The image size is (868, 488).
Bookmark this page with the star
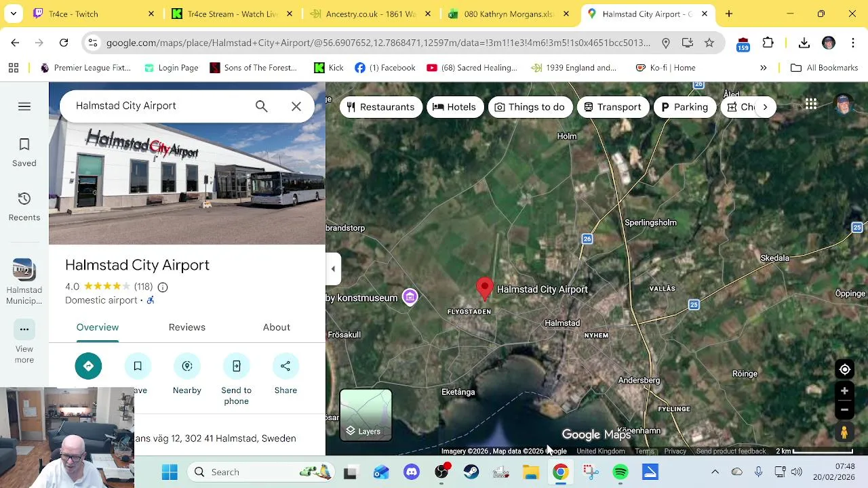(709, 43)
